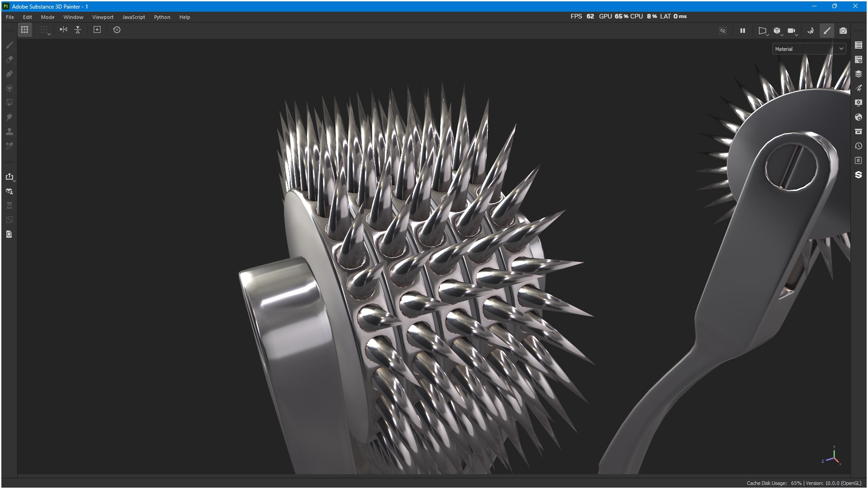The image size is (868, 489).
Task: Open the perspective view mode dropdown
Action: pos(763,31)
